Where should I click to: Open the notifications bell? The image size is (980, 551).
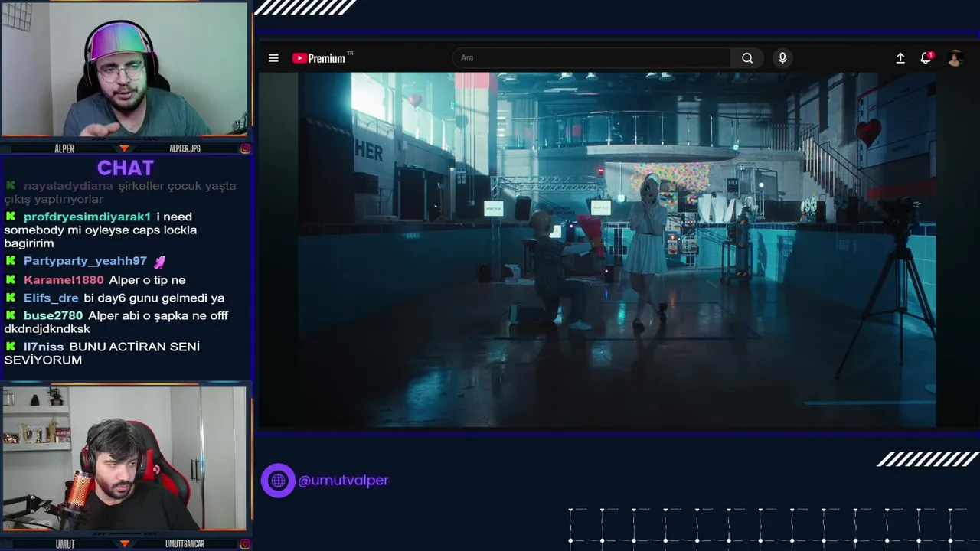tap(926, 58)
